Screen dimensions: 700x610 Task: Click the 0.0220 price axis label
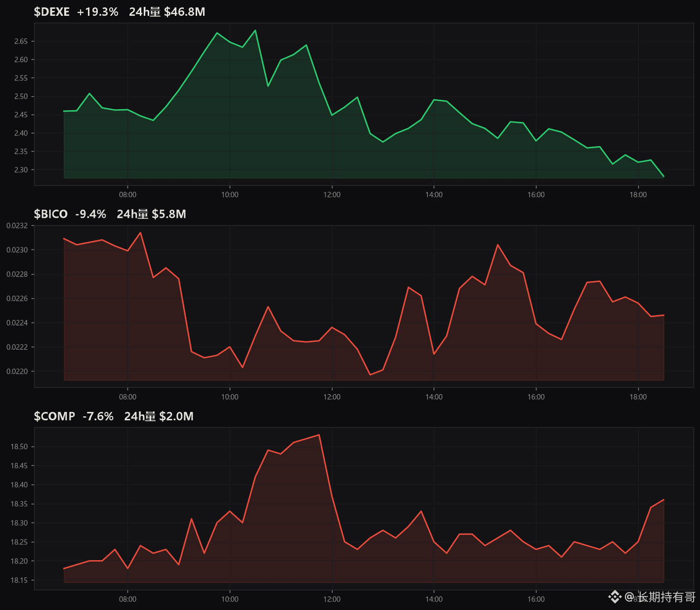pos(17,371)
